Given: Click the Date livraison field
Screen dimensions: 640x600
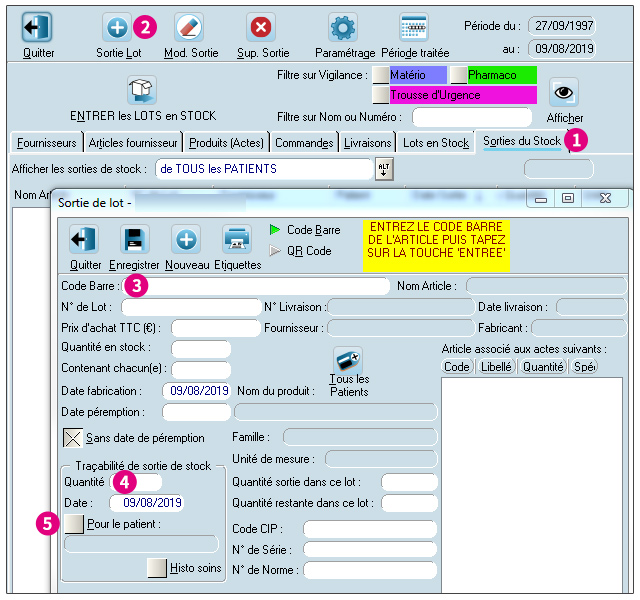Looking at the screenshot, I should coord(591,307).
